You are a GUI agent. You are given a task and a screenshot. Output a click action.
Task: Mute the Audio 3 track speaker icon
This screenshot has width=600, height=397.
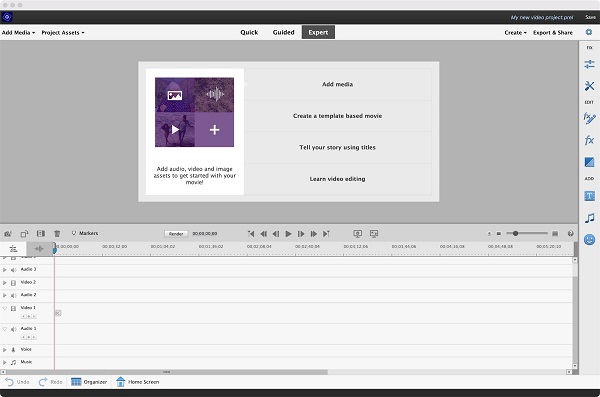click(x=13, y=270)
